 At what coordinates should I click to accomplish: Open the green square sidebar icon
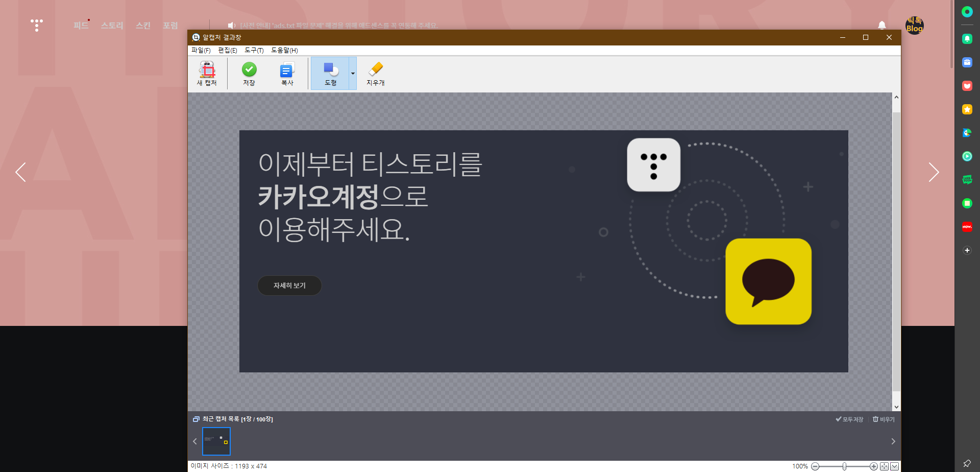pos(967,203)
